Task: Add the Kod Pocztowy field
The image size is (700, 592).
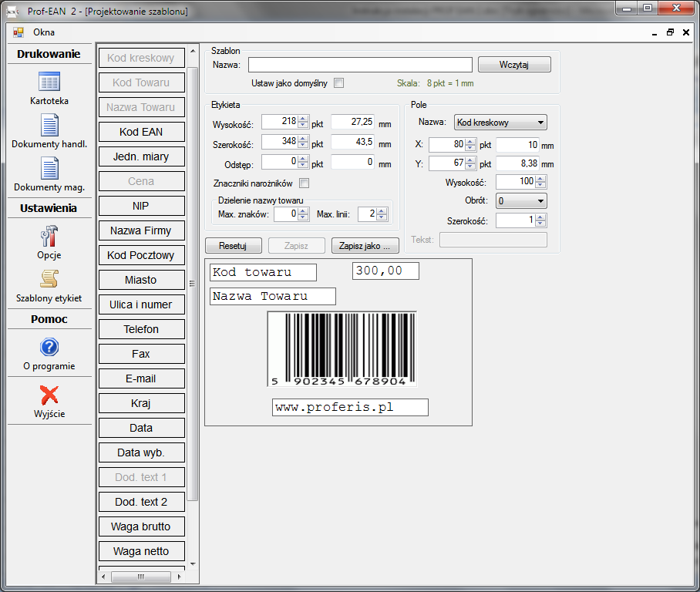Action: click(x=141, y=255)
